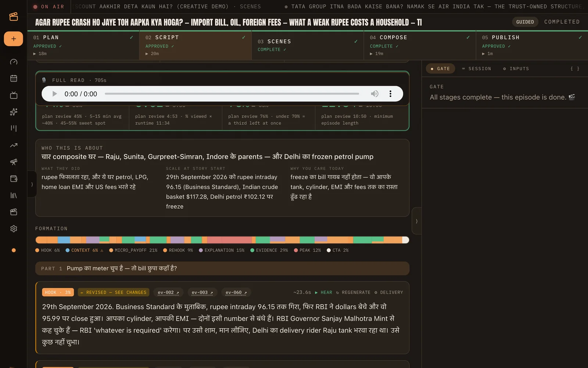
Task: Mute the Full Read audio player
Action: (x=374, y=94)
